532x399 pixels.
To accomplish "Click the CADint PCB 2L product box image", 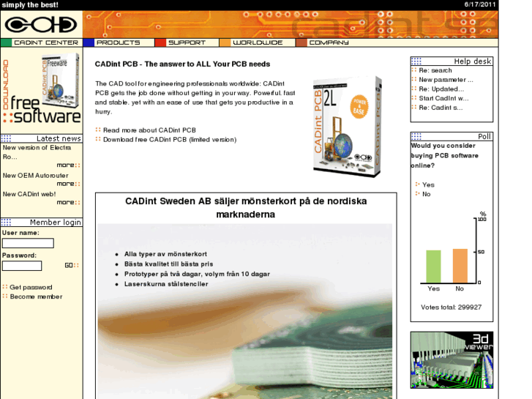I will (x=348, y=127).
